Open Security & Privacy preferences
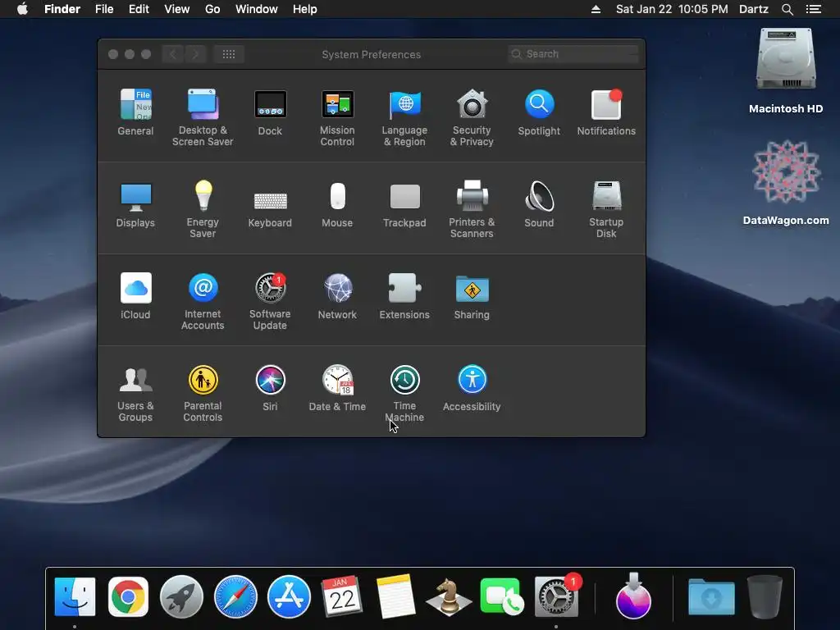Image resolution: width=840 pixels, height=630 pixels. 472,117
